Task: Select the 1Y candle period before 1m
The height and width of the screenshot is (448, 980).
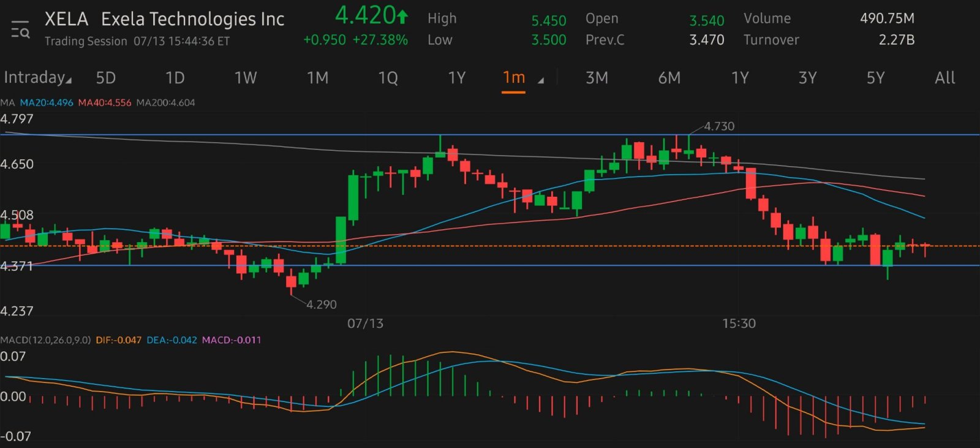Action: (457, 78)
